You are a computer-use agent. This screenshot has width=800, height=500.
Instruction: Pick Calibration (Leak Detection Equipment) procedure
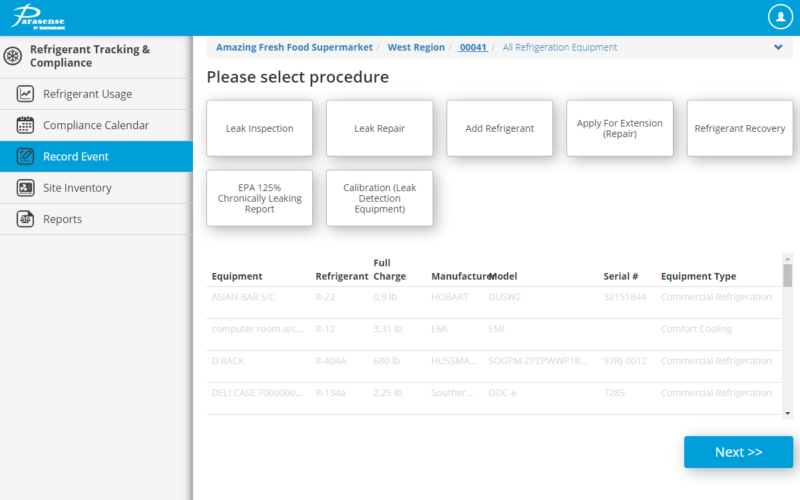[379, 198]
